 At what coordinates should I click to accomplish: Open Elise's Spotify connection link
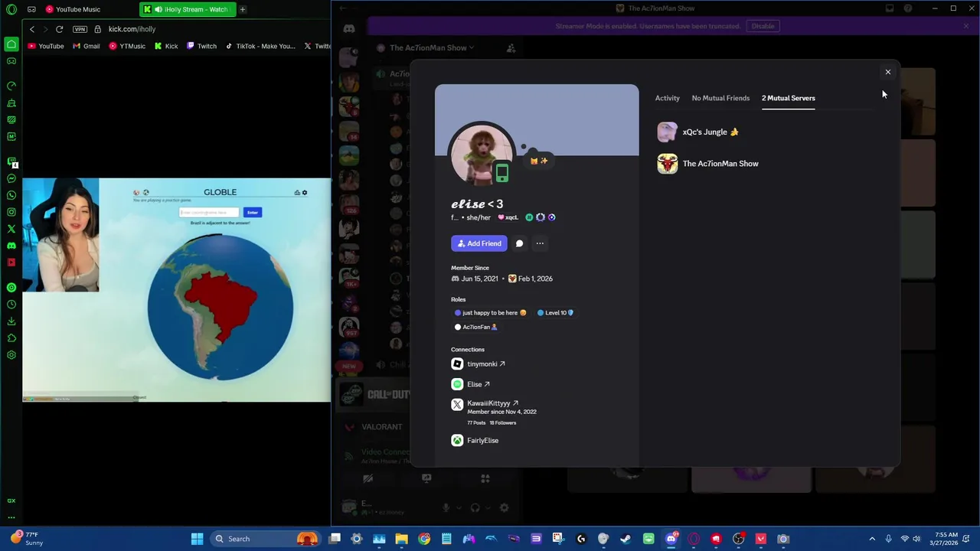pos(479,384)
